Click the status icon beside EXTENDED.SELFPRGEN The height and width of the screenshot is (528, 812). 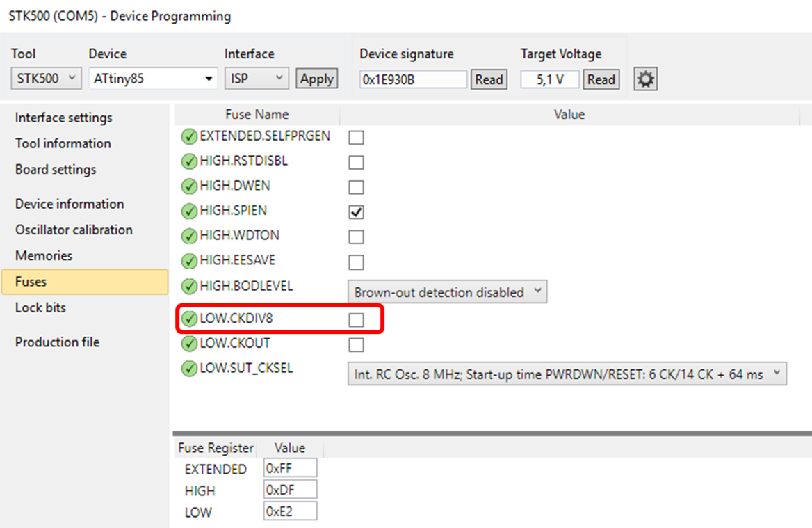tap(190, 136)
